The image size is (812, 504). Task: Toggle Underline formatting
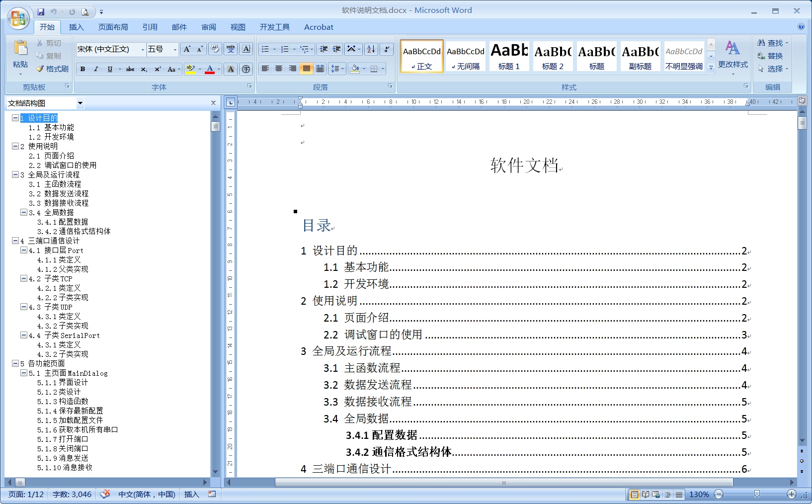click(110, 69)
